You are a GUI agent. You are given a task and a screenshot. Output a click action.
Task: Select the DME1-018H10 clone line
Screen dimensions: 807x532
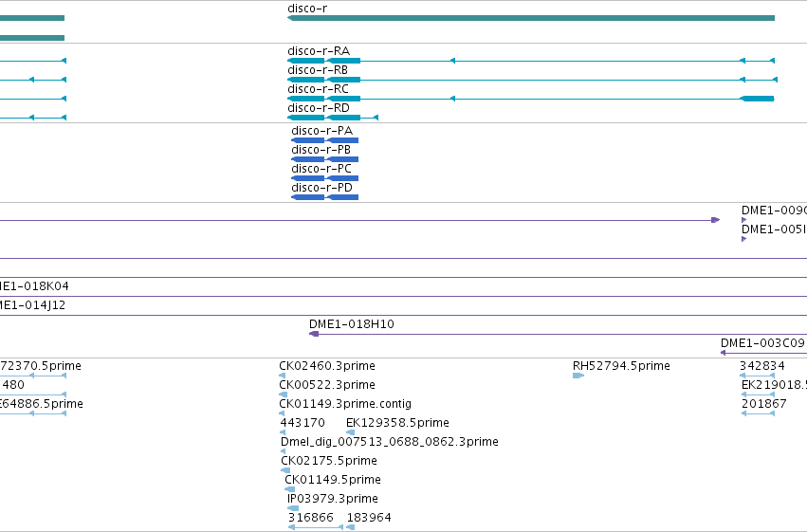(558, 335)
